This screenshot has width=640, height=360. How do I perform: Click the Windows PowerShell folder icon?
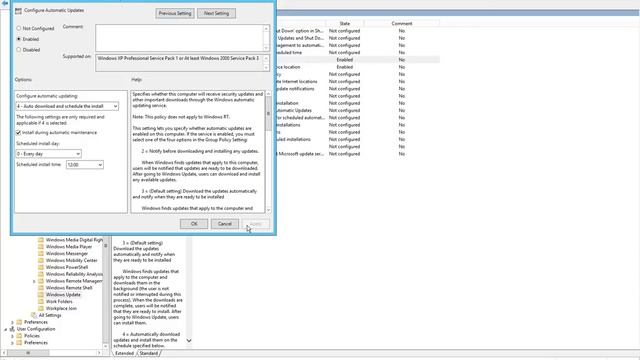point(40,267)
